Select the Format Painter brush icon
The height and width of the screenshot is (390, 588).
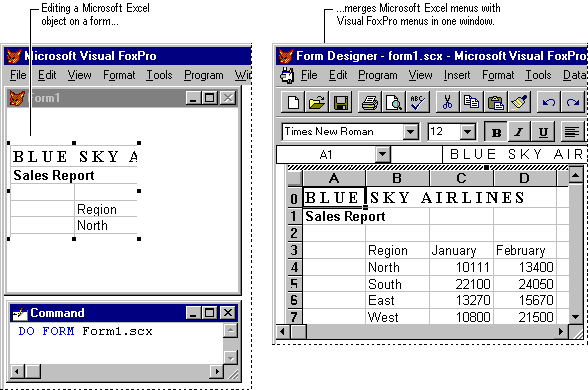pos(519,102)
